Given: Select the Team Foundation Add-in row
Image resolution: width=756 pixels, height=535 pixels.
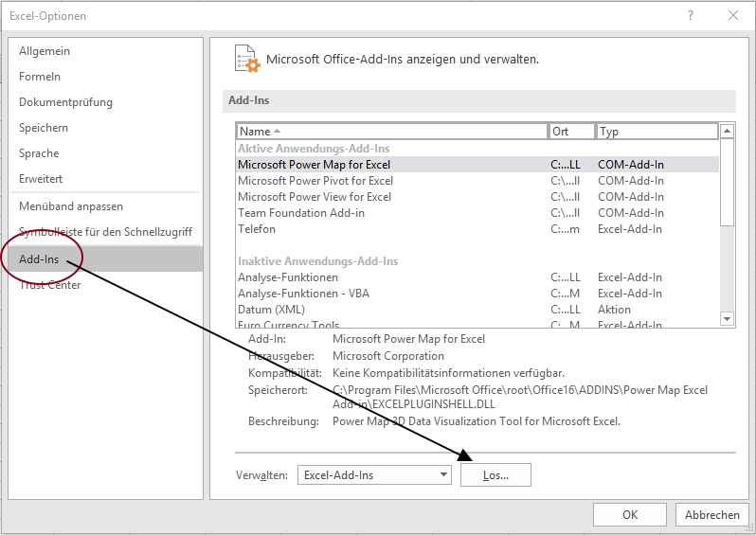Looking at the screenshot, I should [x=477, y=213].
